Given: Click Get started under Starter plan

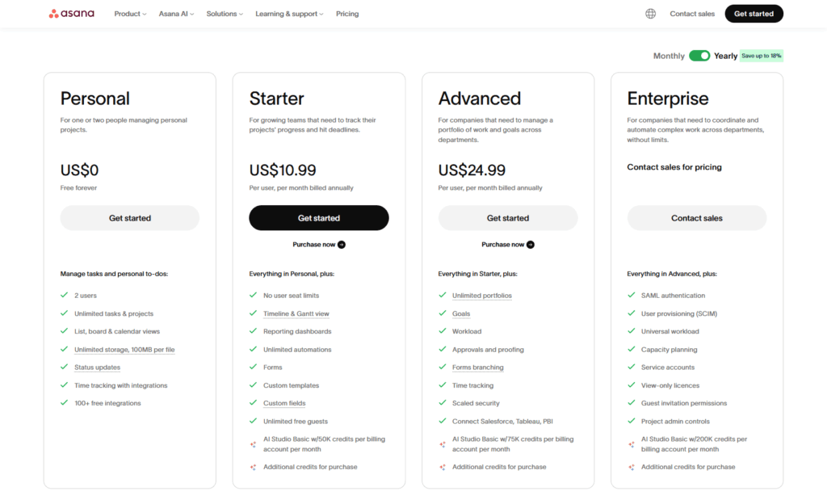Looking at the screenshot, I should coord(318,218).
